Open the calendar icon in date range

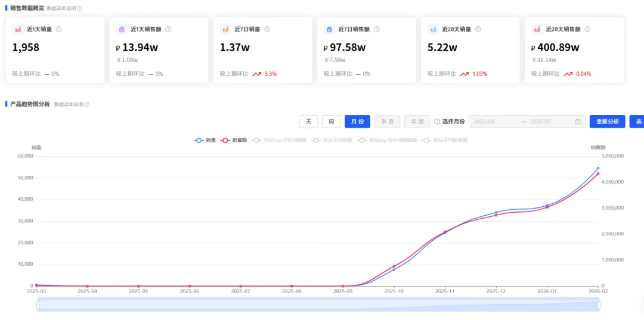pos(578,122)
